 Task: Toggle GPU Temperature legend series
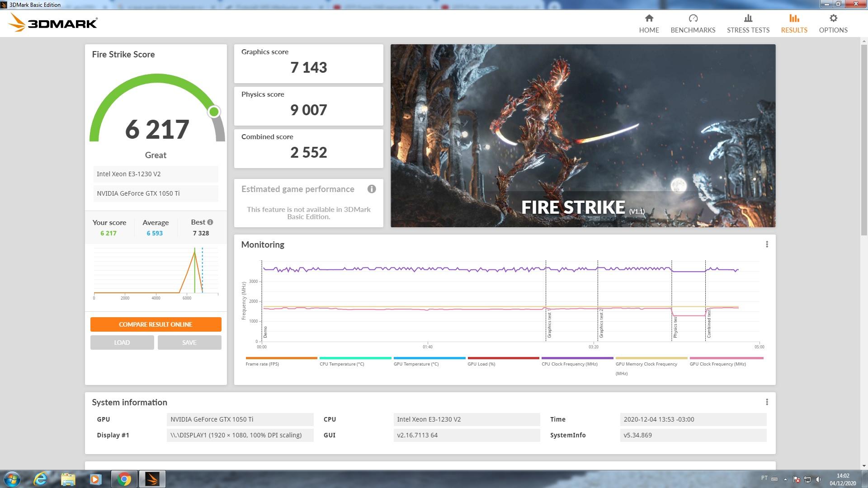click(429, 361)
